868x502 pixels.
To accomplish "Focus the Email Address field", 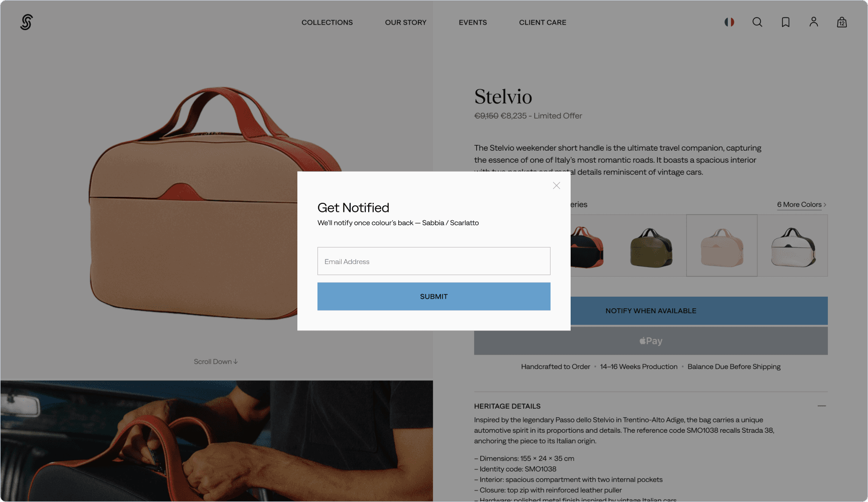I will pyautogui.click(x=434, y=261).
